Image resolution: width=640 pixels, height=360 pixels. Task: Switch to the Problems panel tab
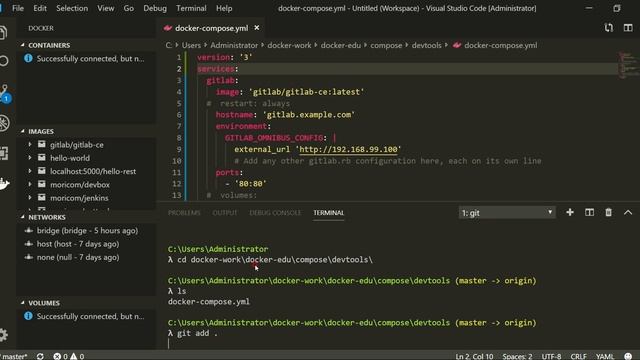click(x=184, y=213)
